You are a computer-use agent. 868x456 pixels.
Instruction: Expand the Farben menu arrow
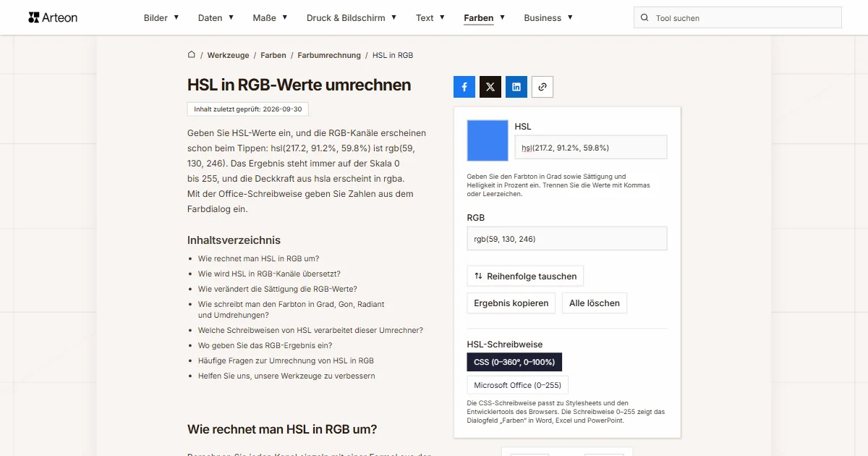click(502, 17)
